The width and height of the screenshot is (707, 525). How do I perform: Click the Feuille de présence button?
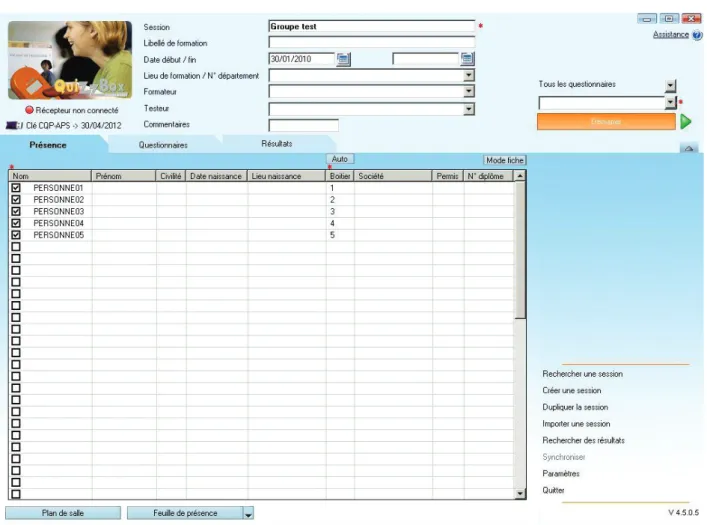tap(185, 513)
